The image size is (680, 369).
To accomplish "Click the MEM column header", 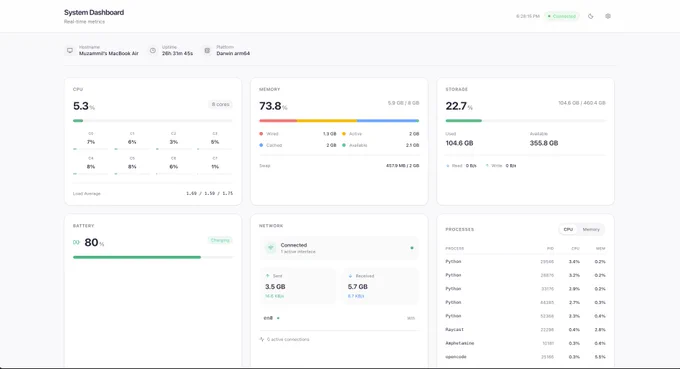I will pyautogui.click(x=601, y=248).
